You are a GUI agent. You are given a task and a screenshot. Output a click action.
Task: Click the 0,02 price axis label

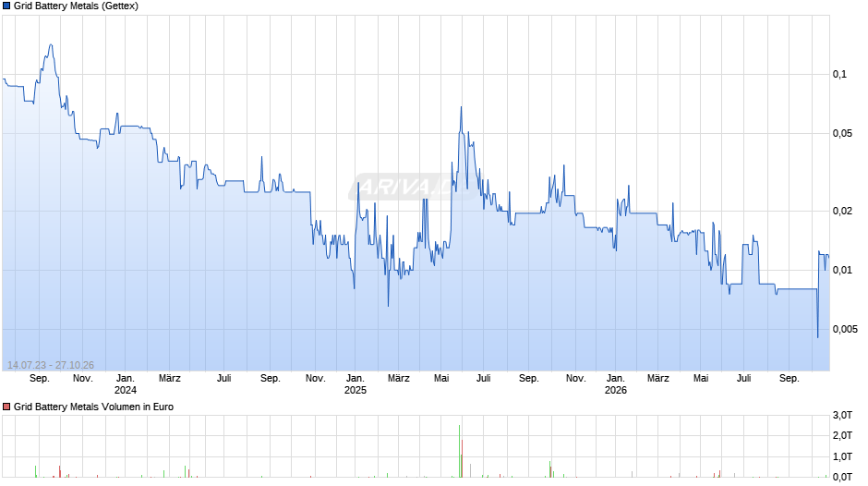(x=841, y=211)
